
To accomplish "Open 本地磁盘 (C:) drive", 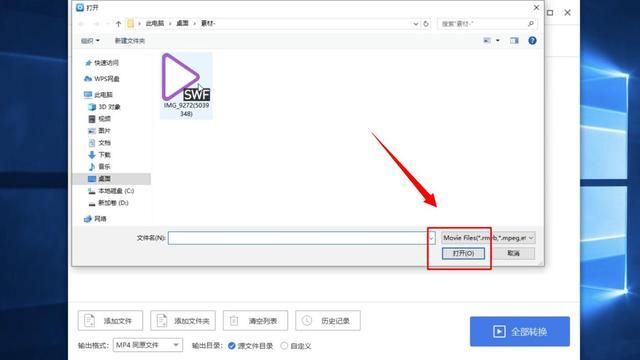I will (x=111, y=191).
